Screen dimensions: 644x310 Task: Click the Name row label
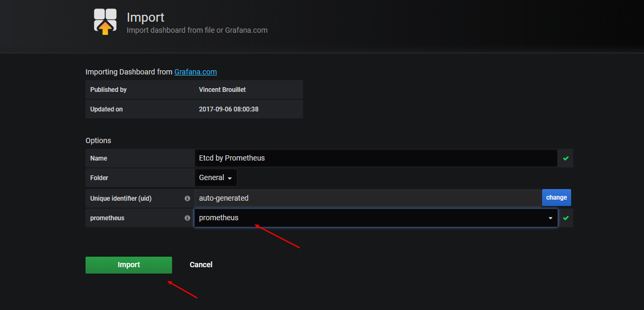(x=99, y=158)
